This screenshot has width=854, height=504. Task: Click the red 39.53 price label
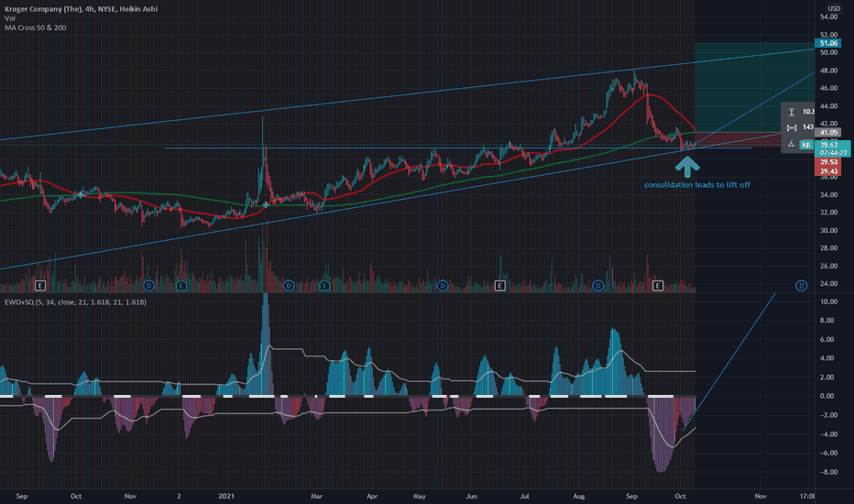(827, 162)
